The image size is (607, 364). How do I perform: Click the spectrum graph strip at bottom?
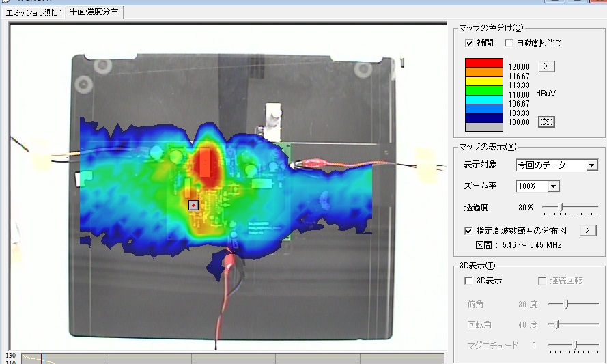[x=232, y=358]
